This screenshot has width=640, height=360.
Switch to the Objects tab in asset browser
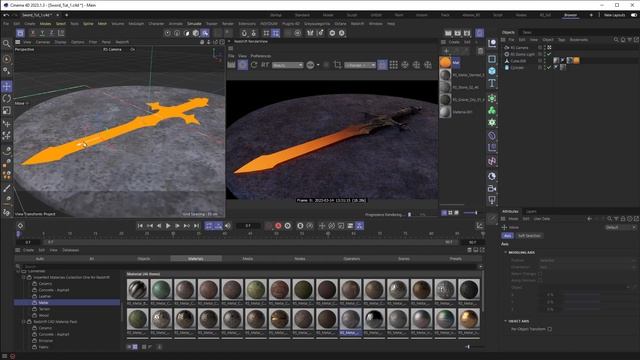coord(144,258)
